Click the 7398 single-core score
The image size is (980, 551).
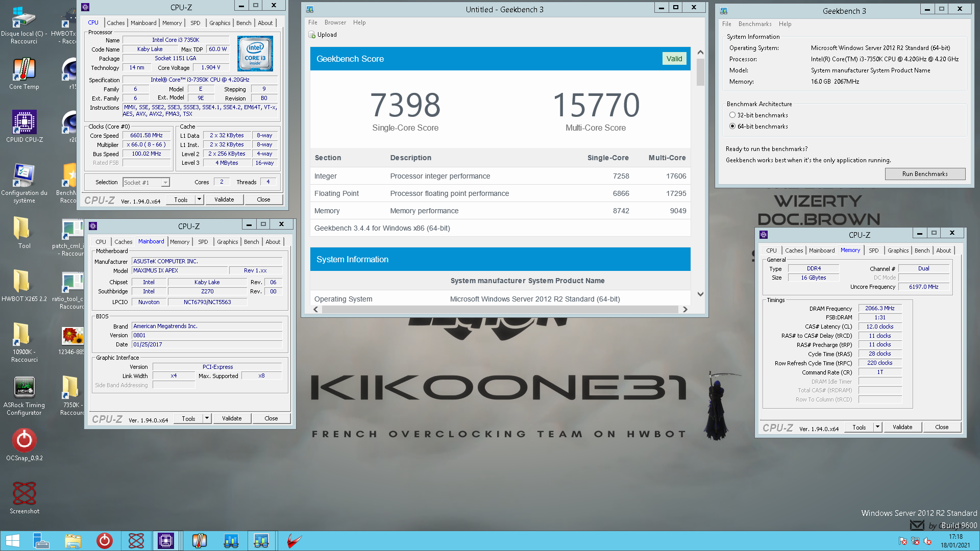pyautogui.click(x=405, y=105)
